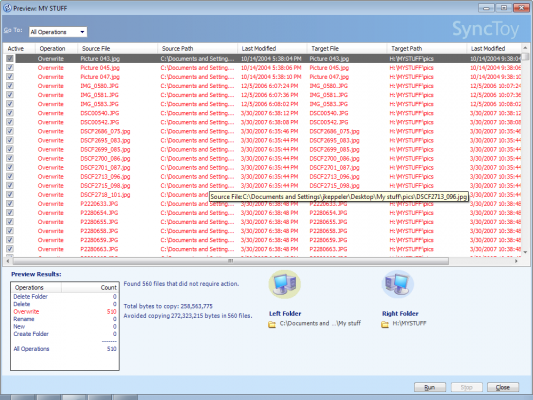Image resolution: width=533 pixels, height=400 pixels.
Task: Click source file P2280655.JPG
Action: 99,222
